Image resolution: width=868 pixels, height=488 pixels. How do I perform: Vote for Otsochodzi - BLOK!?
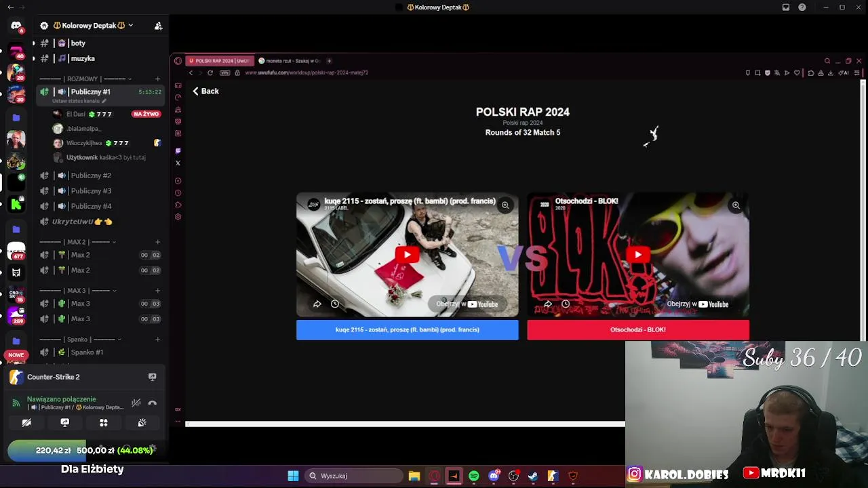(638, 329)
